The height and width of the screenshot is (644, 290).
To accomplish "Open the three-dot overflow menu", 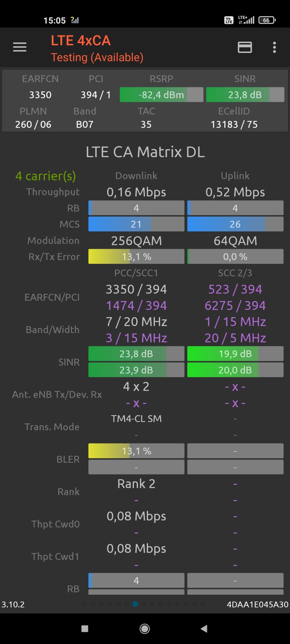I will pos(274,47).
